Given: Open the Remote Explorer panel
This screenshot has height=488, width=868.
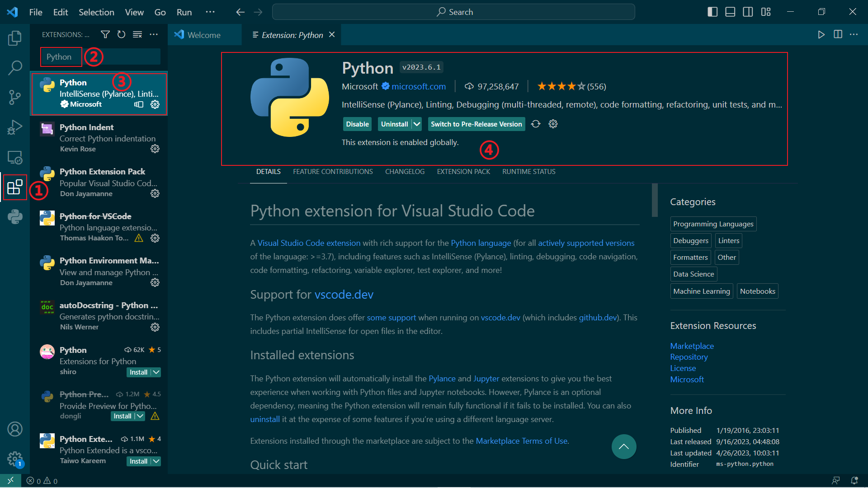Looking at the screenshot, I should tap(15, 158).
